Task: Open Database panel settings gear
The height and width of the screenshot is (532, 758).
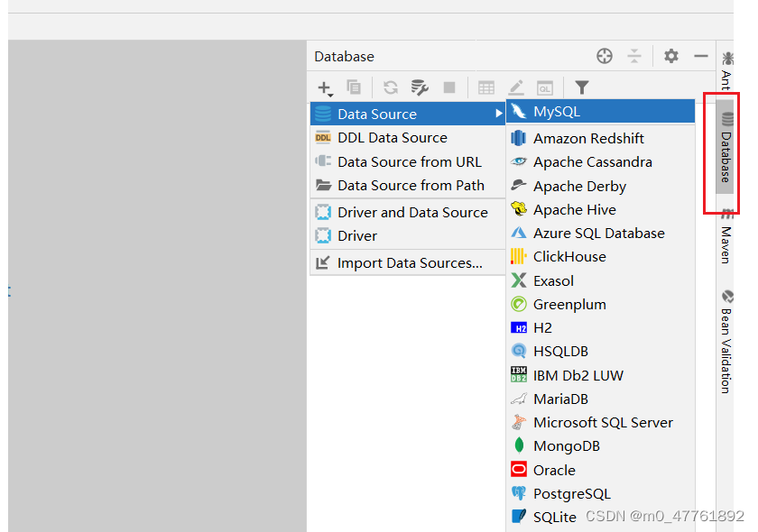Action: coord(671,56)
